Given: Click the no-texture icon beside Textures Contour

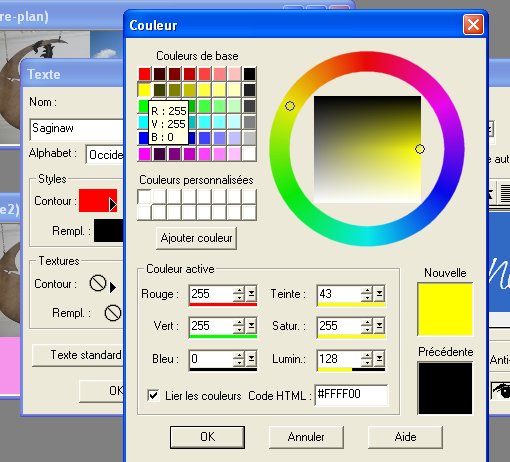Looking at the screenshot, I should (x=98, y=283).
